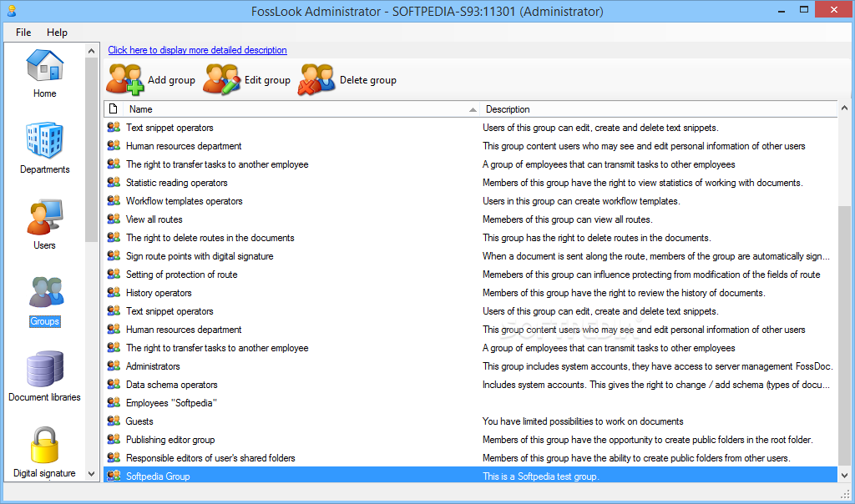
Task: Select Responsible editors of user's shared folders
Action: click(x=471, y=457)
